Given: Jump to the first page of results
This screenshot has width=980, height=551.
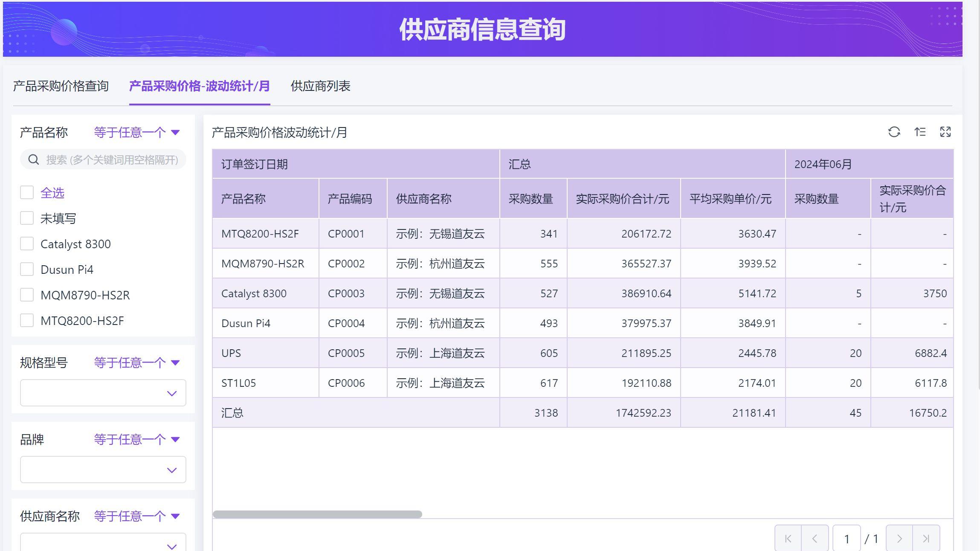Looking at the screenshot, I should (787, 538).
